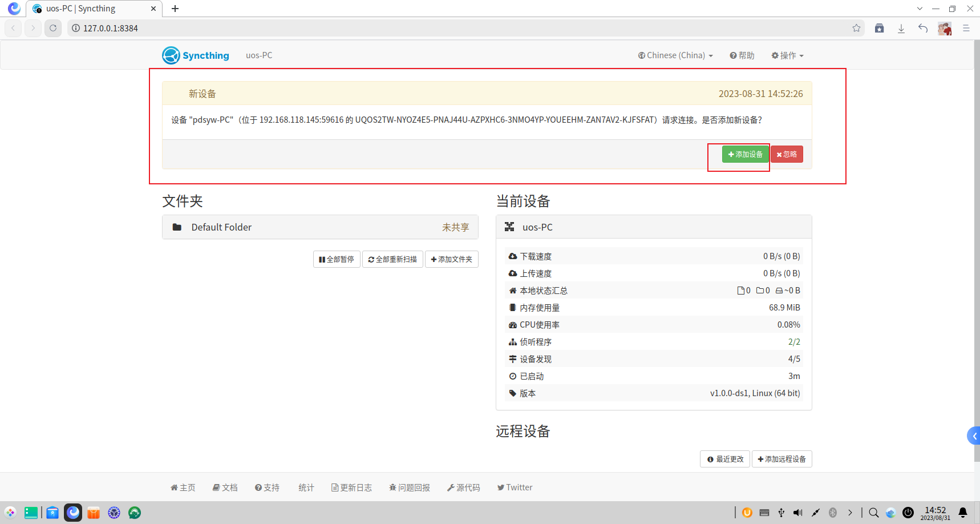The height and width of the screenshot is (524, 980).
Task: Open the launcher icon in the taskbar
Action: tap(10, 513)
